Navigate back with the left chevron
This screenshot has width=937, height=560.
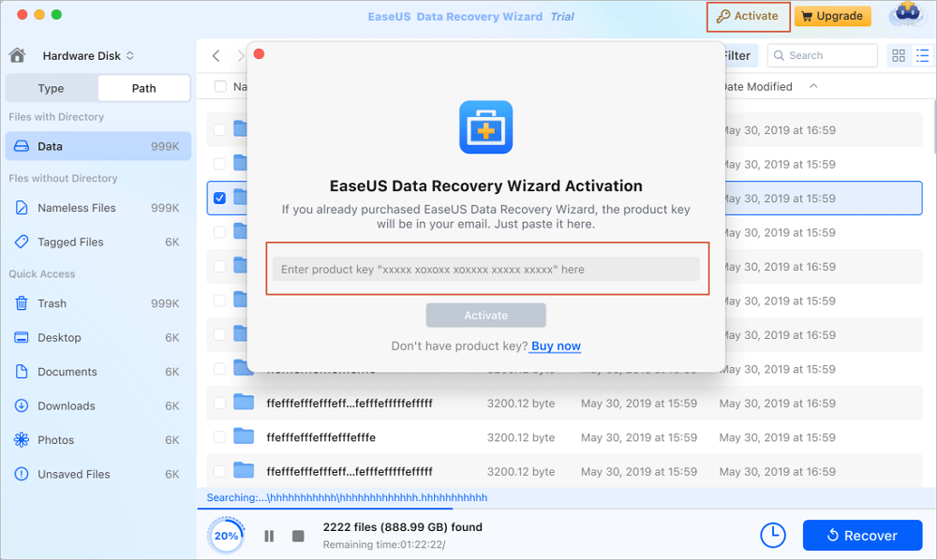coord(216,55)
